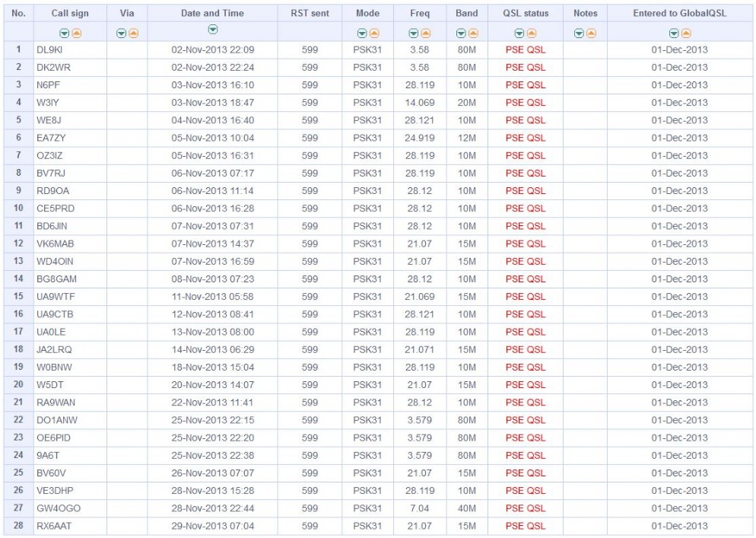This screenshot has width=756, height=538.
Task: Sort Freq column ascending orange arrow
Action: pyautogui.click(x=426, y=33)
